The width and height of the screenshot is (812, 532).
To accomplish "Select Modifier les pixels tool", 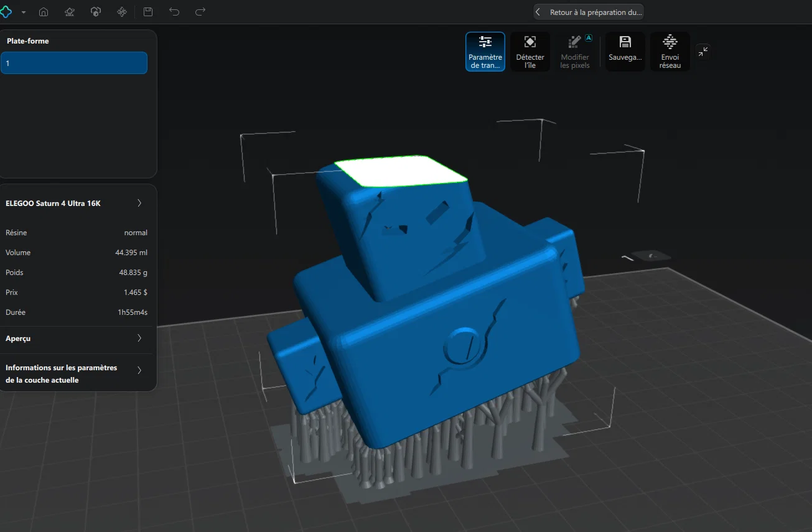I will tap(575, 52).
